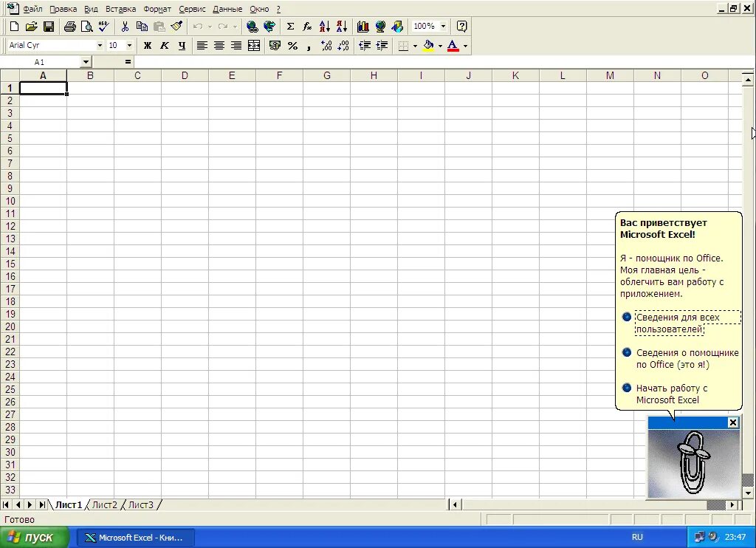Expand the borders style dropdown arrow
Viewport: 756px width, 548px height.
(x=415, y=46)
